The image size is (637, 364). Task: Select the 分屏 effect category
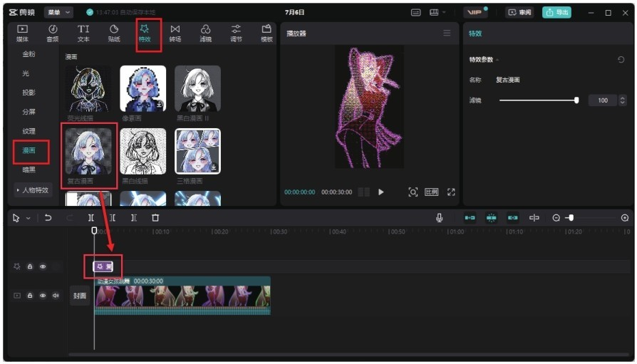coord(29,111)
